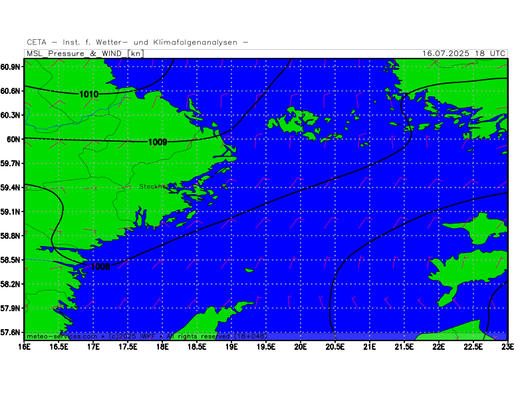Select the 58.2N latitude label

10,284
